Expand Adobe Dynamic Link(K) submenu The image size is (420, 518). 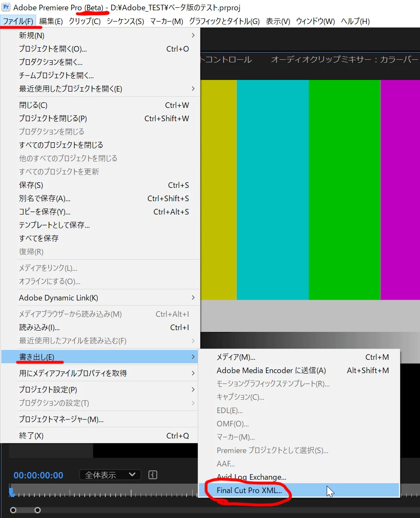[x=100, y=297]
